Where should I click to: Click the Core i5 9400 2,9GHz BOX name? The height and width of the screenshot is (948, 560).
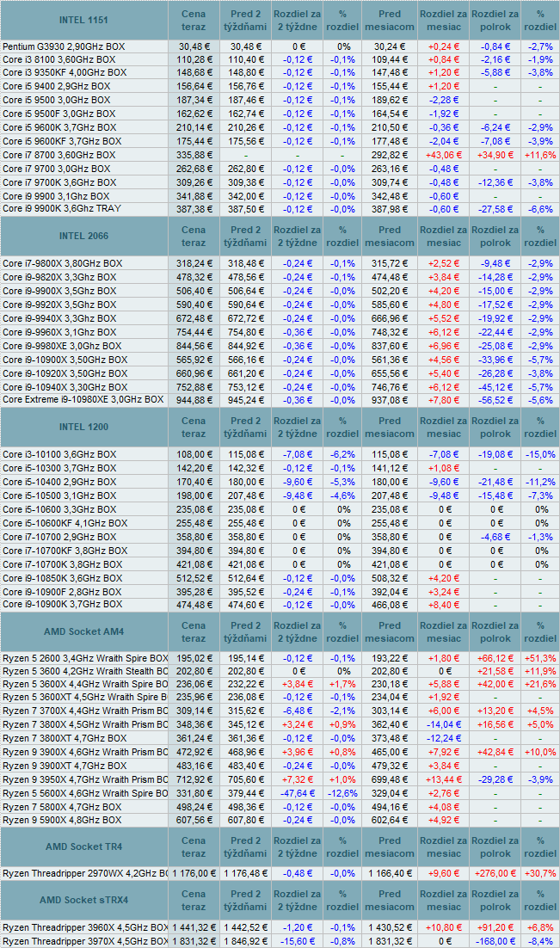[56, 87]
